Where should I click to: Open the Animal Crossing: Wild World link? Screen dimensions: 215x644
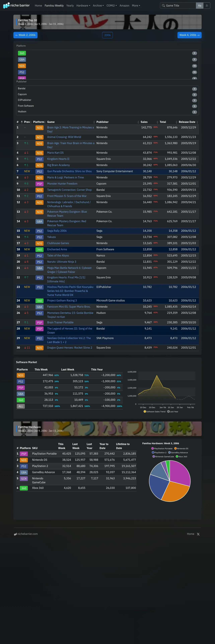64,137
